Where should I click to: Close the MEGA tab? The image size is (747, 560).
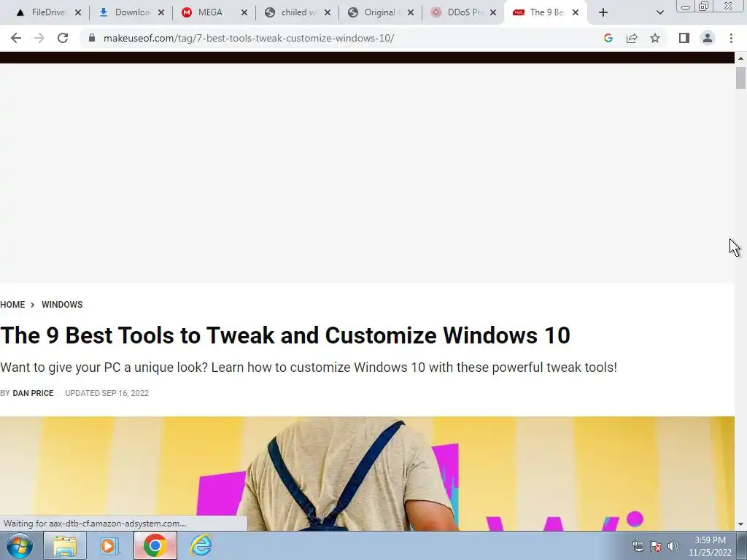[244, 12]
